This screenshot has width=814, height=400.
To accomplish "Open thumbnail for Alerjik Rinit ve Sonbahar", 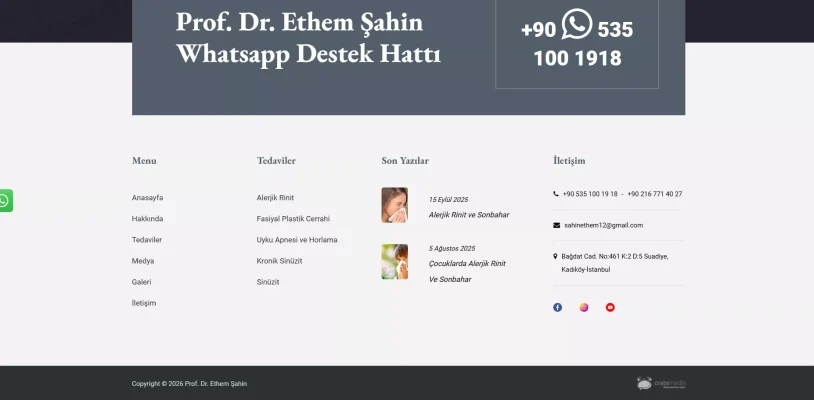I will pos(394,205).
